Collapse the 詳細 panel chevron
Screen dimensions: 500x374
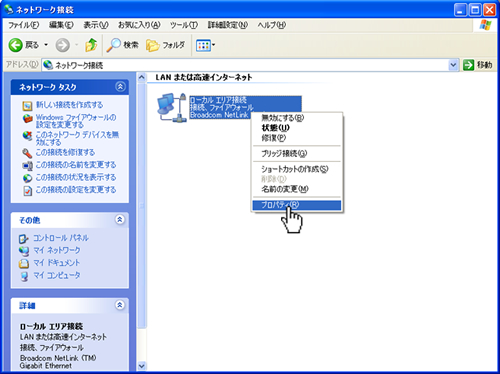click(120, 305)
